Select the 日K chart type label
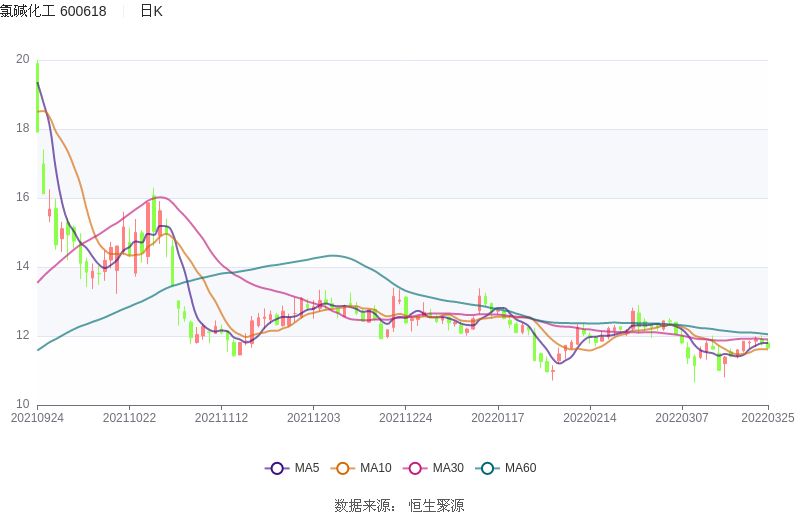 pos(151,11)
